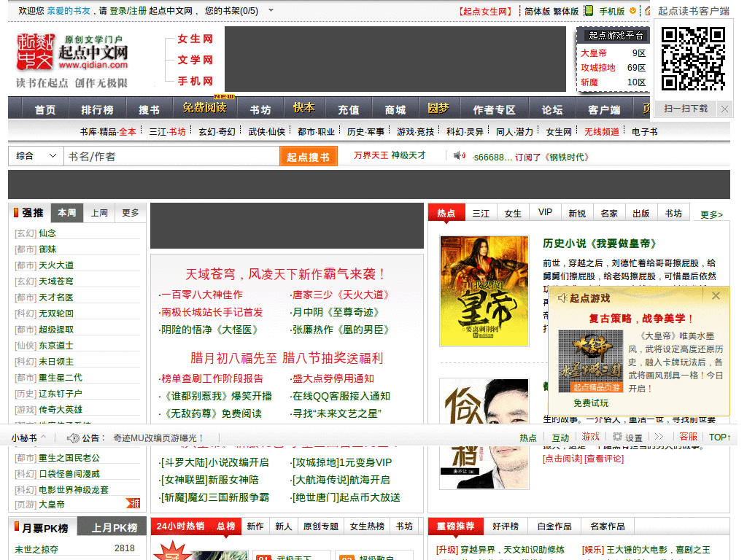
Task: Open the 女生网 side link
Action: point(195,39)
